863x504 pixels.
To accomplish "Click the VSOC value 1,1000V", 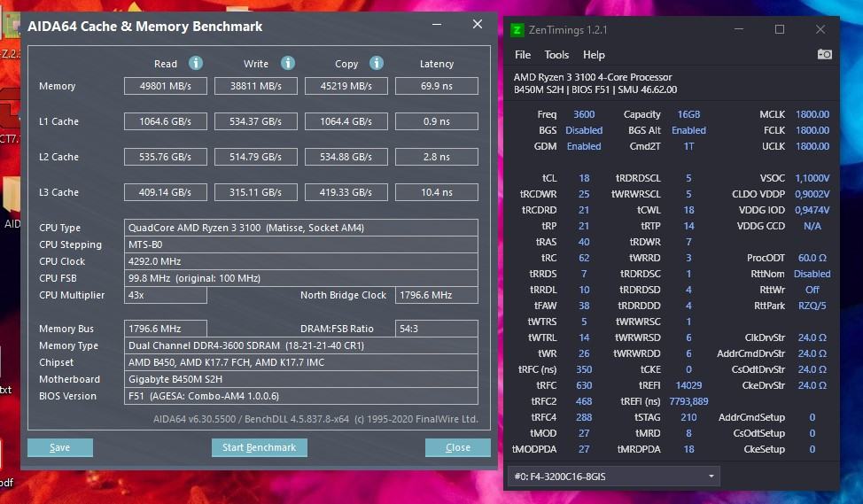I will [812, 178].
